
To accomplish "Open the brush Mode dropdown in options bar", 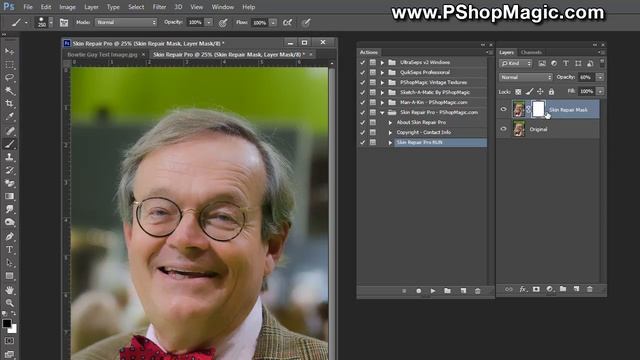I will click(126, 22).
